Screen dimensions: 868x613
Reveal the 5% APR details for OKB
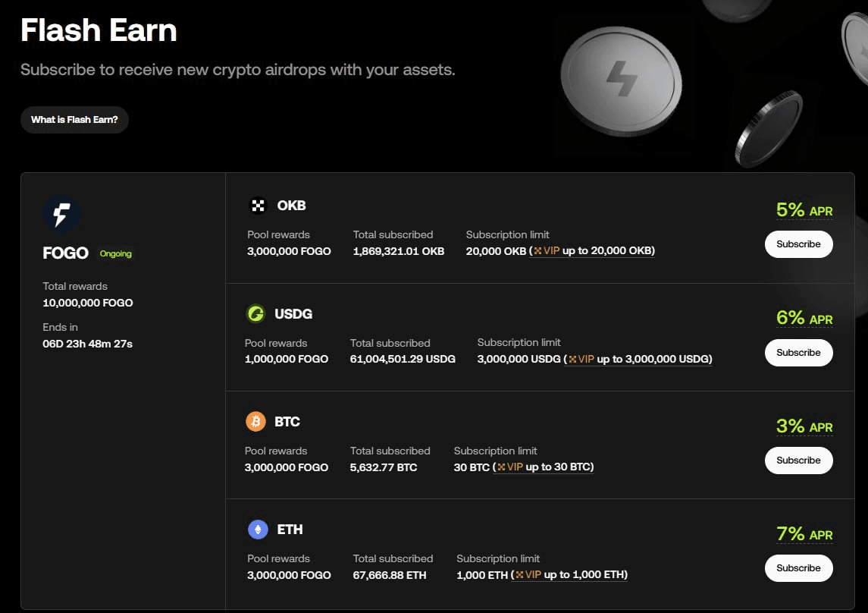coord(804,209)
